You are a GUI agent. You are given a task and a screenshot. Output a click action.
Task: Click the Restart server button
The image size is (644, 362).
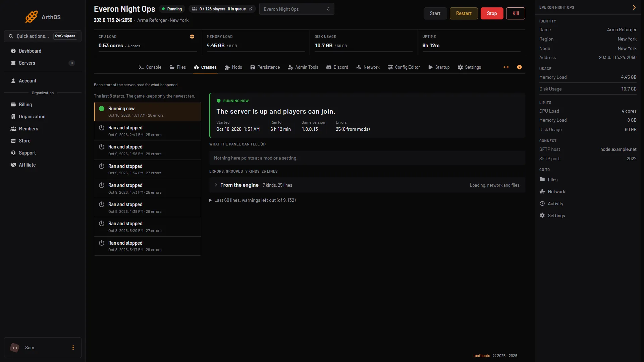tap(464, 13)
